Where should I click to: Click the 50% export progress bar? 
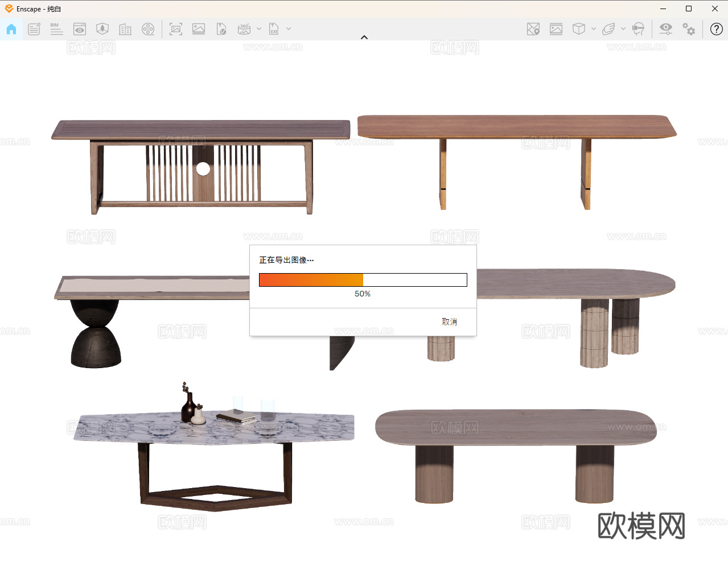pyautogui.click(x=363, y=280)
